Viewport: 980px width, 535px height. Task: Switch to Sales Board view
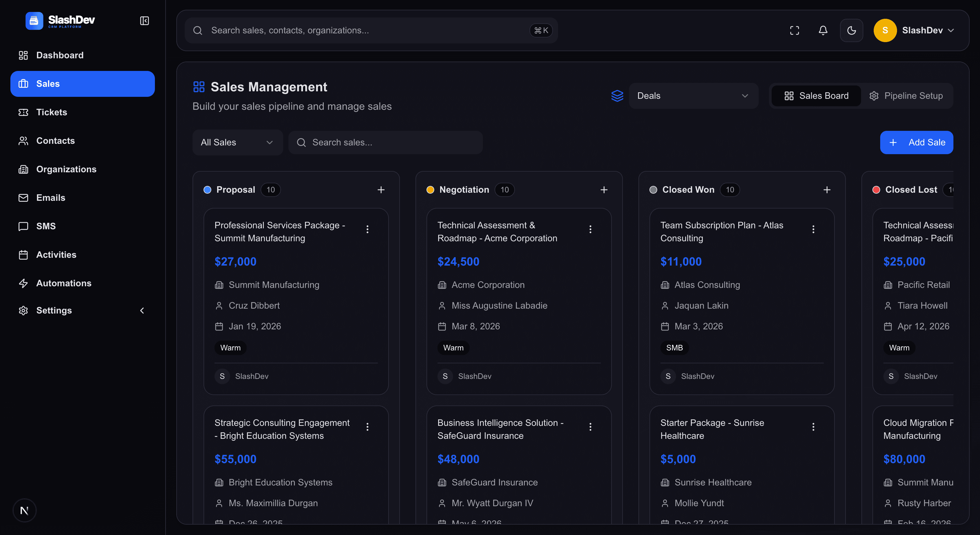pyautogui.click(x=816, y=96)
